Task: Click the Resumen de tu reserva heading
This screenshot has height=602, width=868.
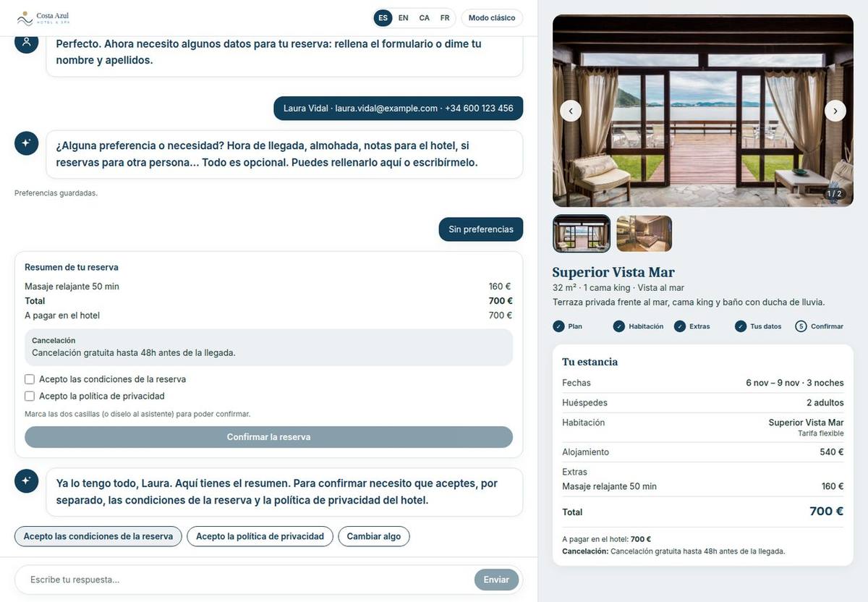Action: [x=72, y=267]
